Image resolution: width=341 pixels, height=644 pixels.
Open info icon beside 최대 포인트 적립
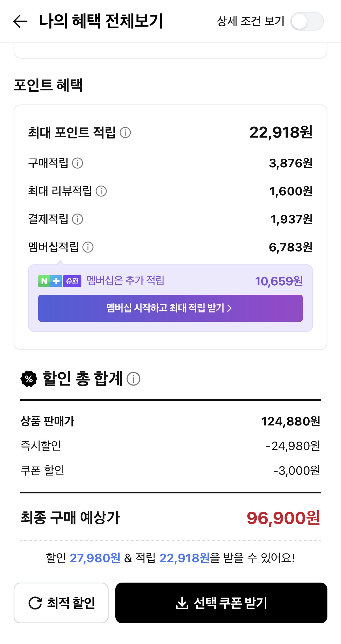tap(125, 132)
